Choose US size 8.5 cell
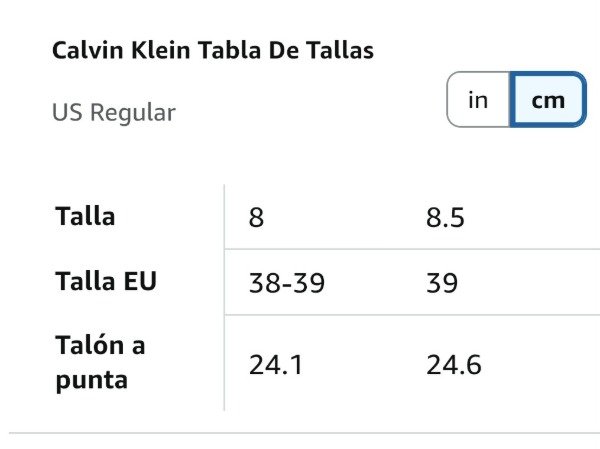Screen dimensions: 600x449 coord(445,217)
